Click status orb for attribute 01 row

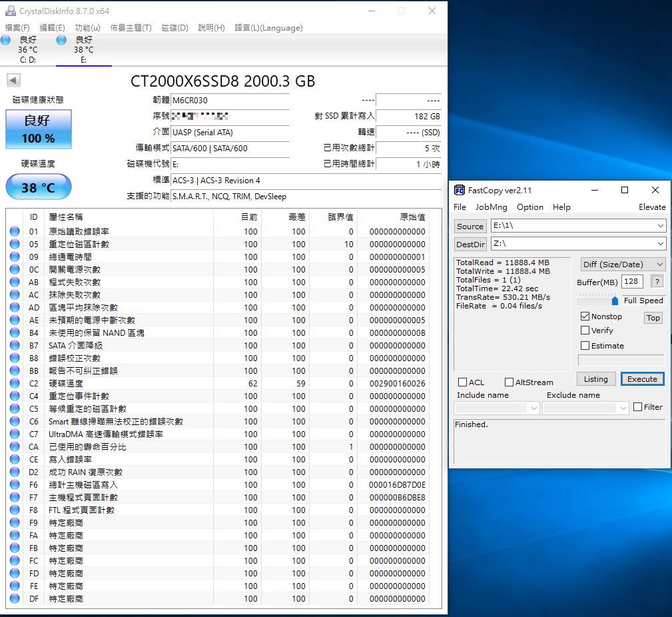click(15, 231)
